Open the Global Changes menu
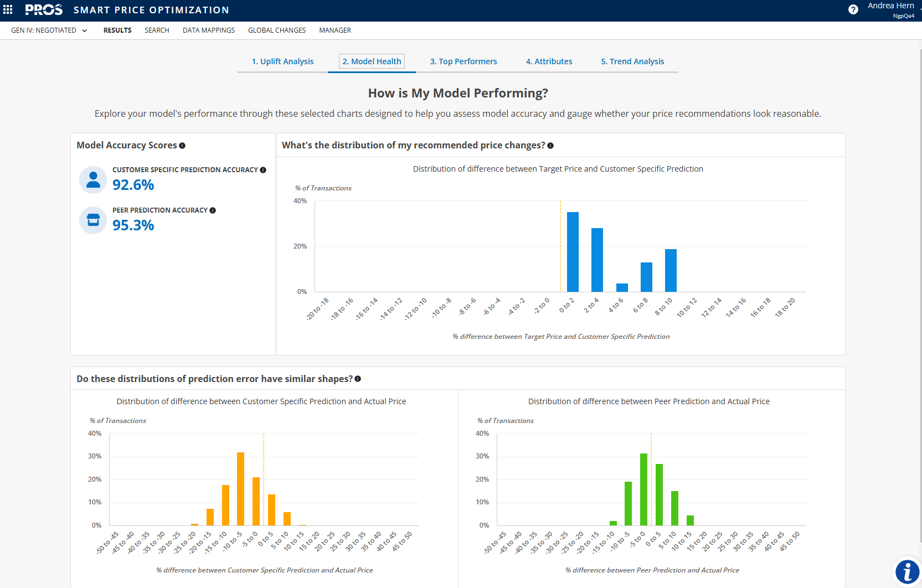 coord(277,30)
